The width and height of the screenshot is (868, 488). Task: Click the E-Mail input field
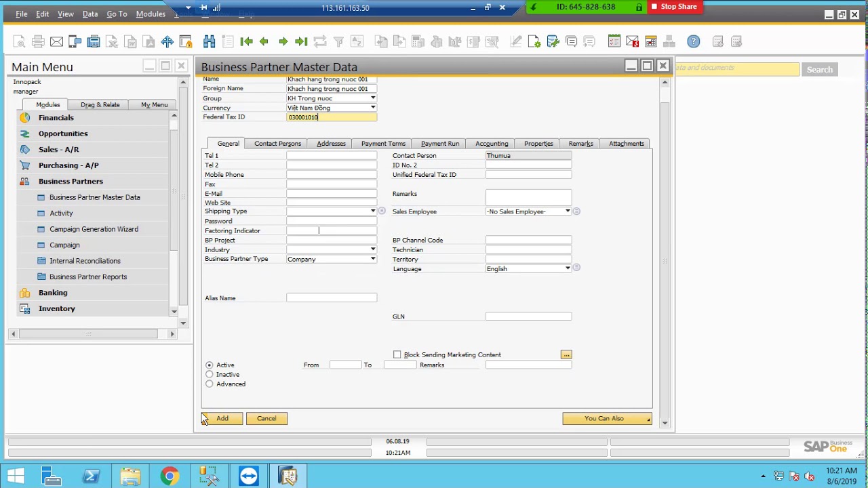coord(332,193)
